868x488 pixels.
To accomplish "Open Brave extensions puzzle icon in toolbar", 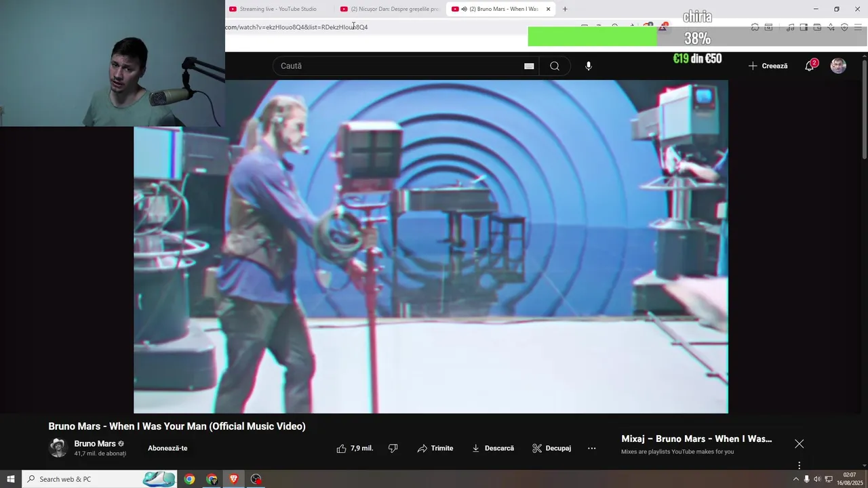I will coord(755,27).
